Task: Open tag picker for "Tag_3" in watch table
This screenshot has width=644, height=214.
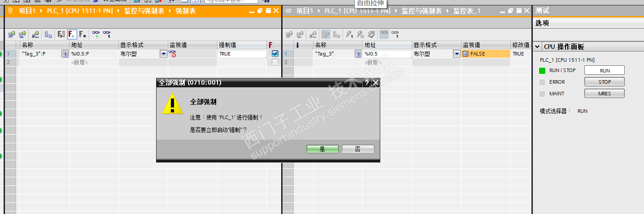Action: (x=358, y=54)
